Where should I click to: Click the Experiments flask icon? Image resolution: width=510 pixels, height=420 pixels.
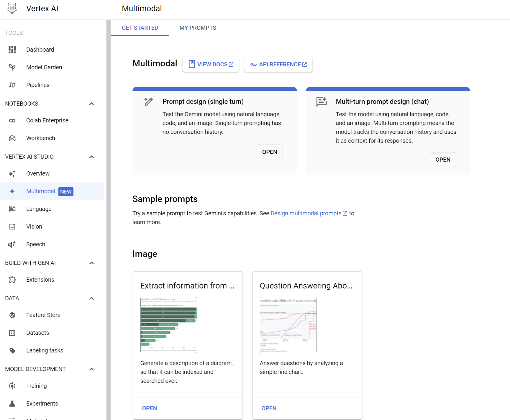12,403
